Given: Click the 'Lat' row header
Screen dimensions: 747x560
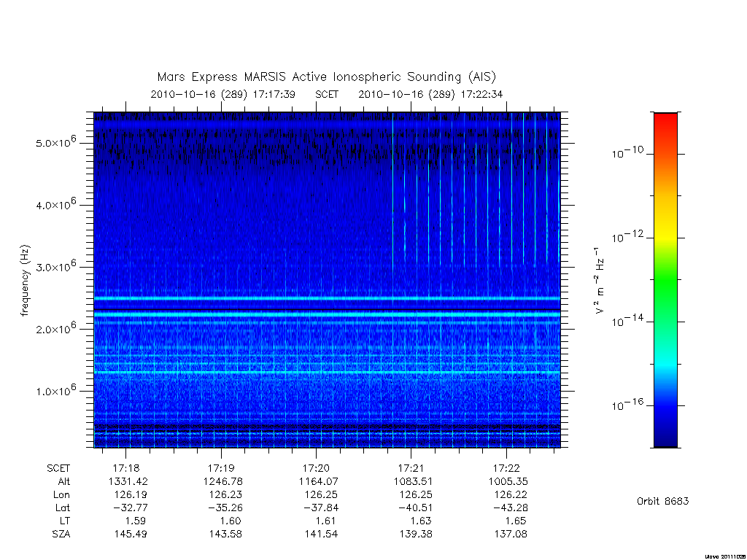Looking at the screenshot, I should pos(63,507).
